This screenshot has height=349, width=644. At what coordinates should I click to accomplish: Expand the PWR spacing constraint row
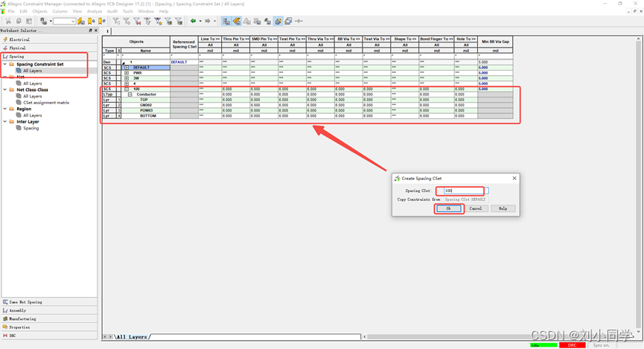tap(127, 73)
